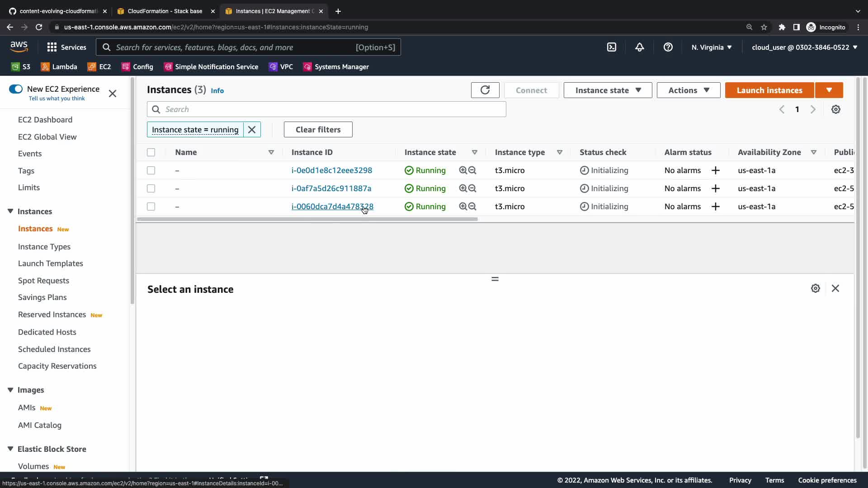
Task: Click the refresh instances icon button
Action: coord(485,90)
